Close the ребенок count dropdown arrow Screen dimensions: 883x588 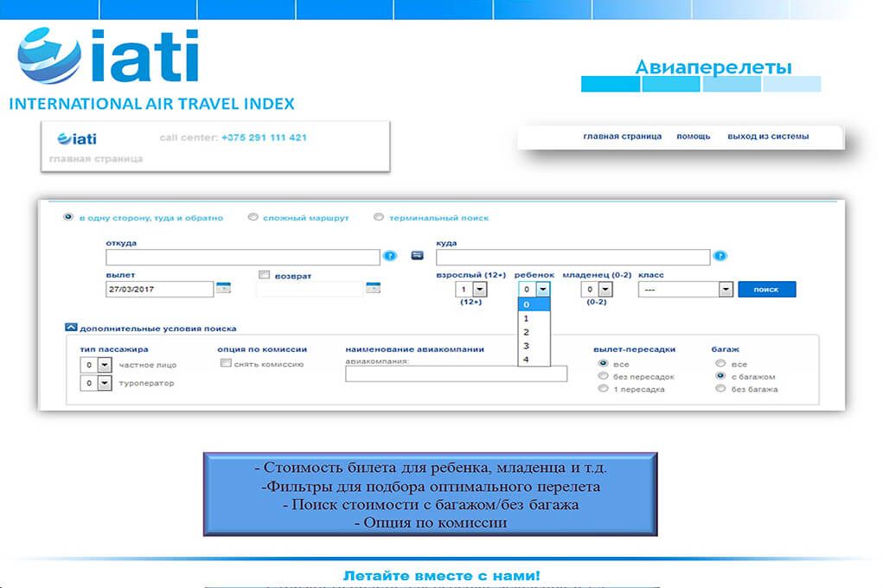(x=543, y=290)
